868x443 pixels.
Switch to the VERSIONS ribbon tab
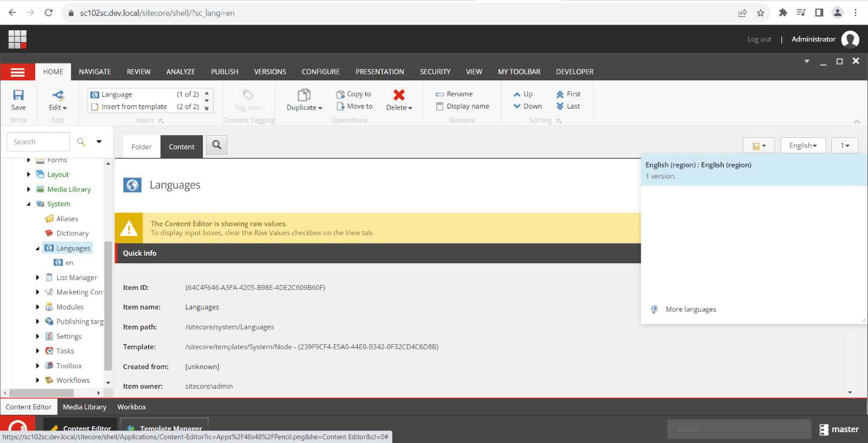270,72
